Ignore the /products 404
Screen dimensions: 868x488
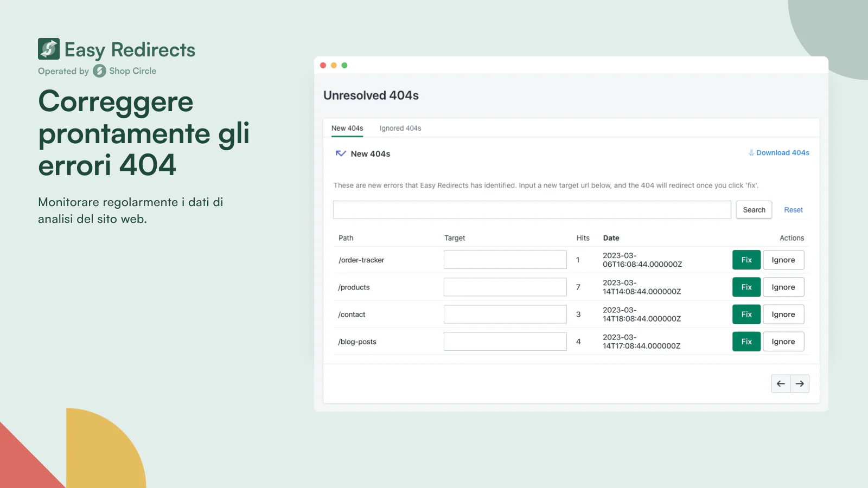coord(783,287)
